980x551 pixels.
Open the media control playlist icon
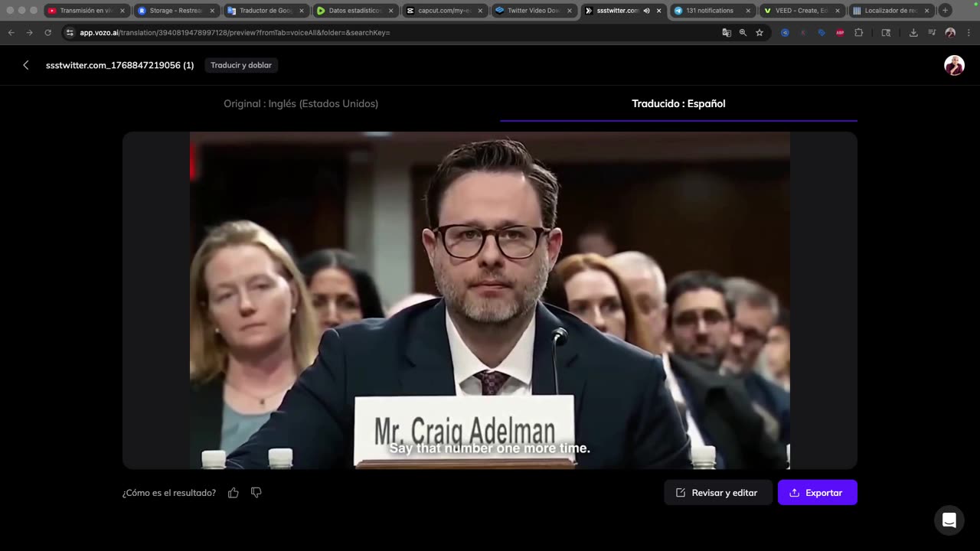932,33
